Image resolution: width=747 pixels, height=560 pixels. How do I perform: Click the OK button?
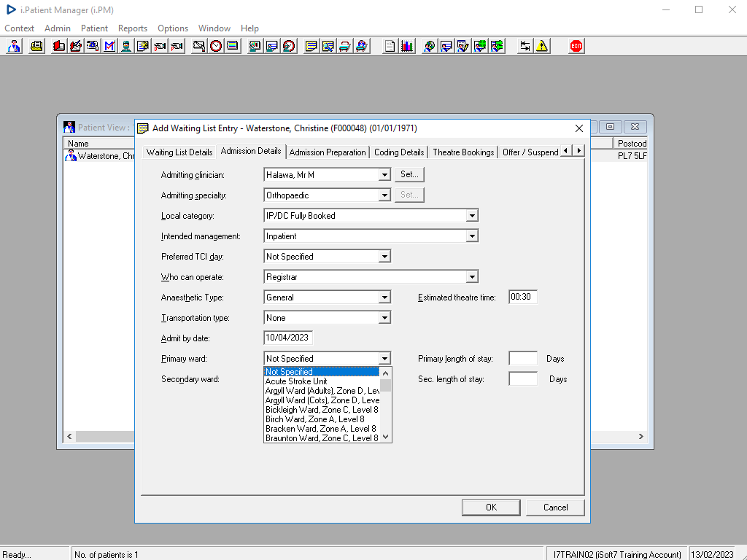point(491,507)
